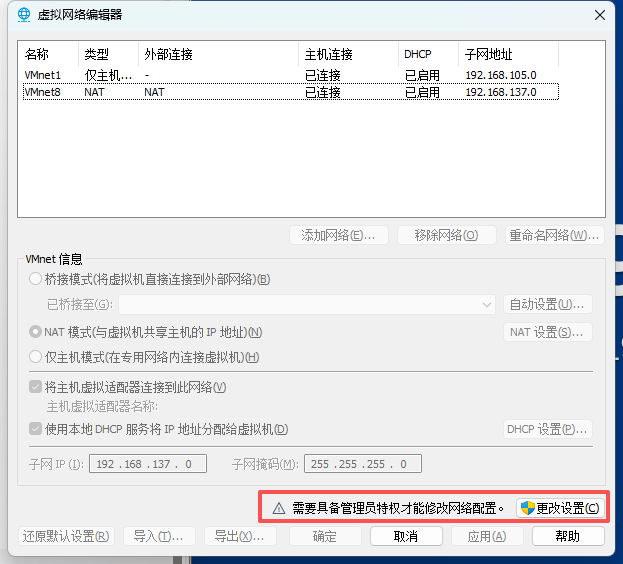This screenshot has height=564, width=623.
Task: Open DHCP 设置 button
Action: point(548,429)
